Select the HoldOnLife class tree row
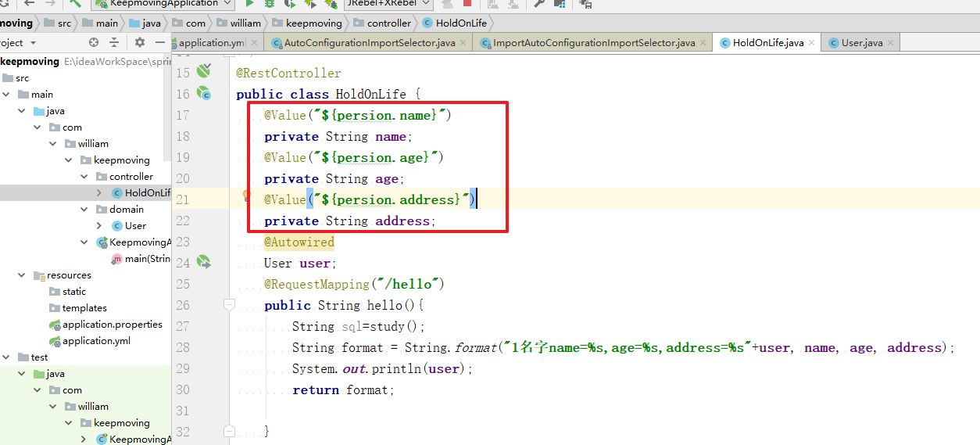The image size is (980, 445). point(86,192)
